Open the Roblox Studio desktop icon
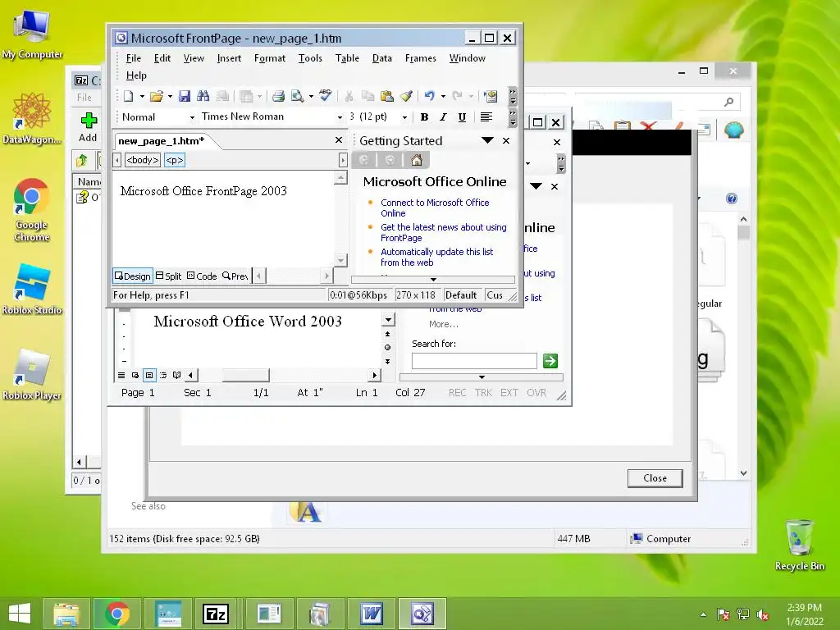Screen dimensions: 840x630 [x=32, y=289]
